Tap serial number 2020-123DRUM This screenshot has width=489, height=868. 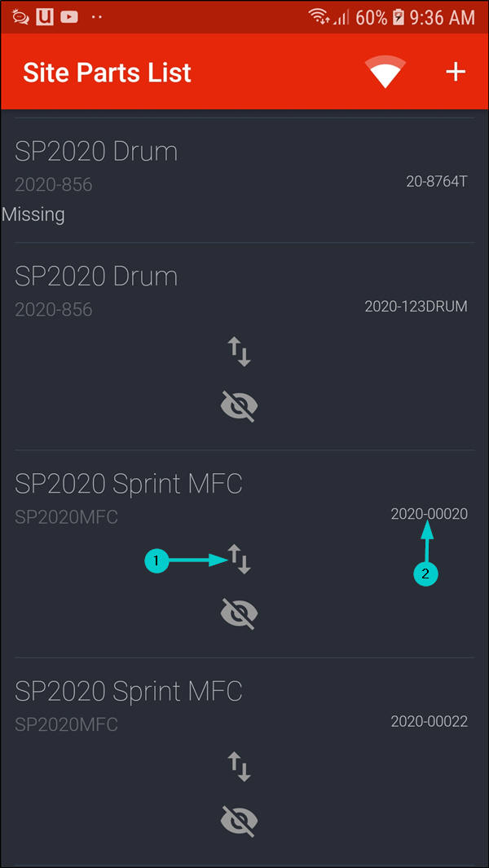[416, 307]
